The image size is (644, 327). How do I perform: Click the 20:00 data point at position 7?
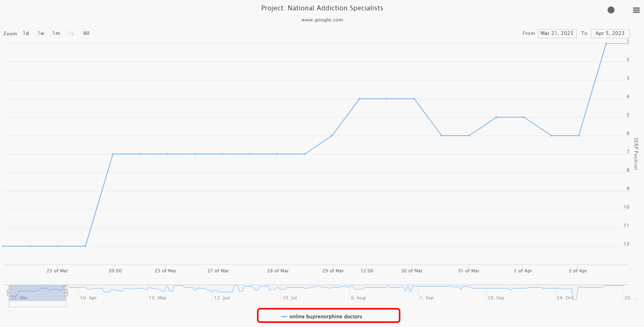click(x=113, y=154)
